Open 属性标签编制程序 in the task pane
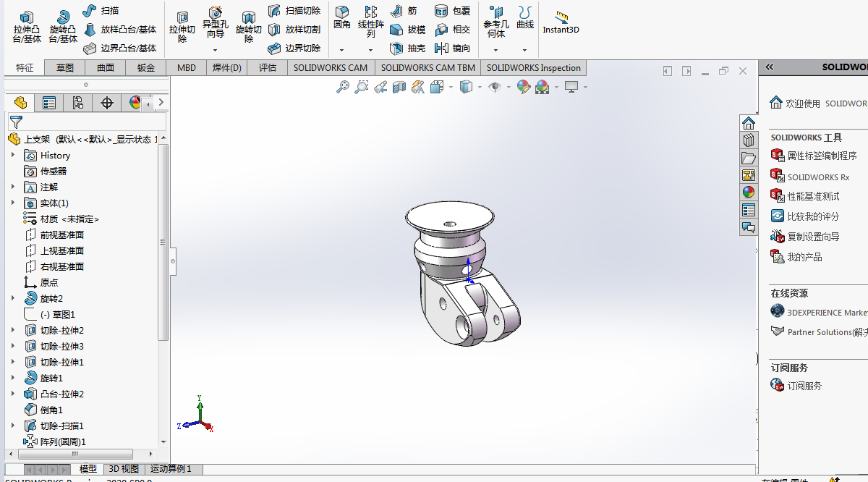 click(814, 156)
